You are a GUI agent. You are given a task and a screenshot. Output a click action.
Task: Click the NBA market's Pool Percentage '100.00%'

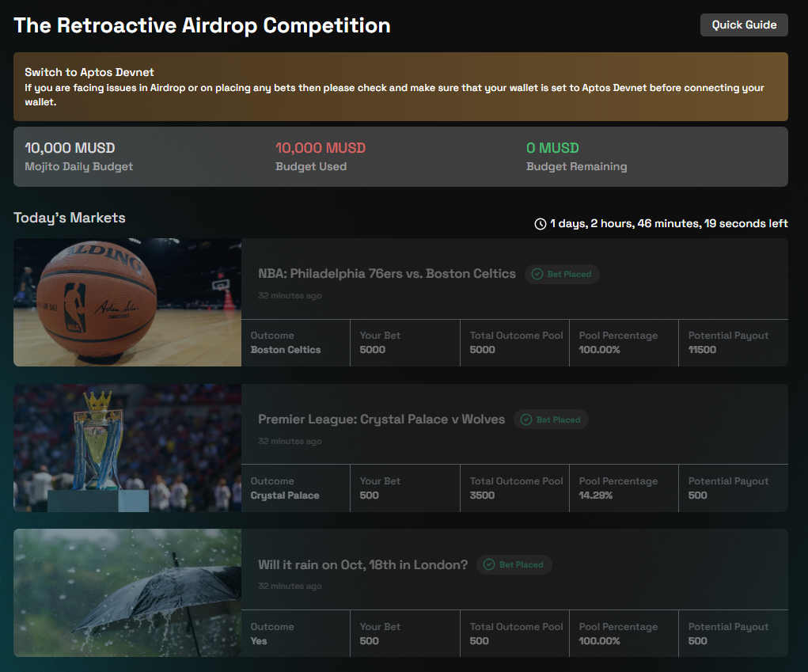click(599, 349)
